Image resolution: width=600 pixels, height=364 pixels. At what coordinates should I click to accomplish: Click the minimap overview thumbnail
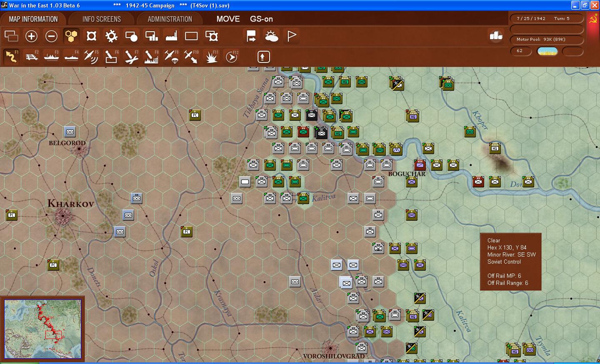(x=43, y=329)
